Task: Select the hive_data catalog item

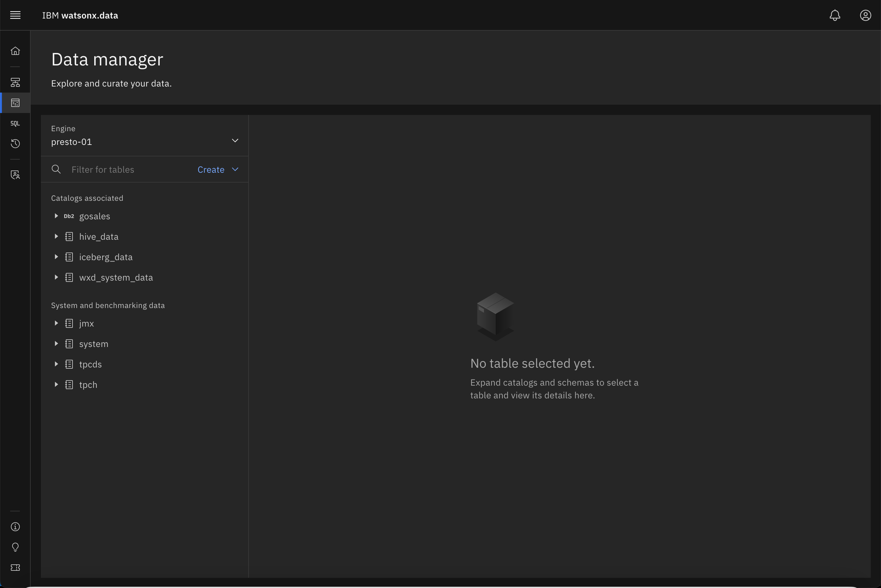Action: pyautogui.click(x=98, y=236)
